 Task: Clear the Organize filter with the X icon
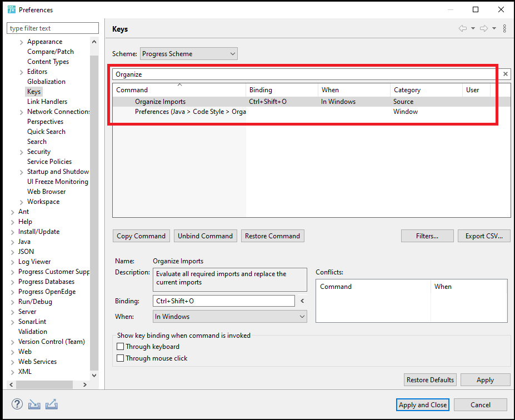(x=506, y=74)
